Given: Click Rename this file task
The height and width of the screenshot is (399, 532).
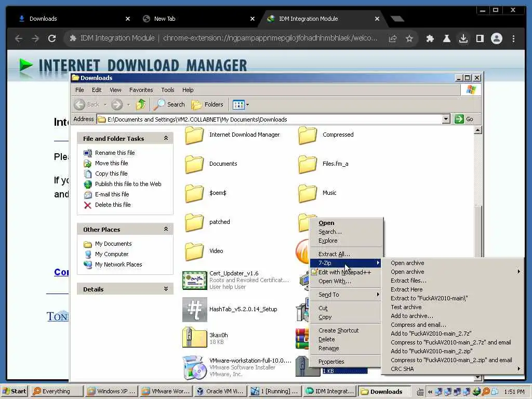Looking at the screenshot, I should [115, 153].
